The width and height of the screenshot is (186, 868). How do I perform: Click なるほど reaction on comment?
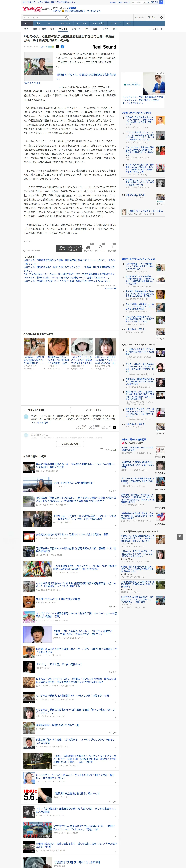94,427
